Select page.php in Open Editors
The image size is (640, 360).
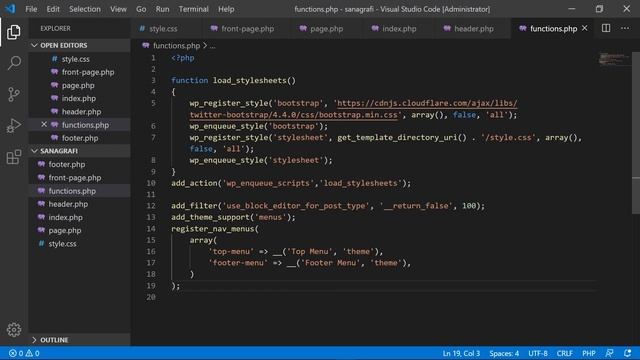[x=78, y=85]
